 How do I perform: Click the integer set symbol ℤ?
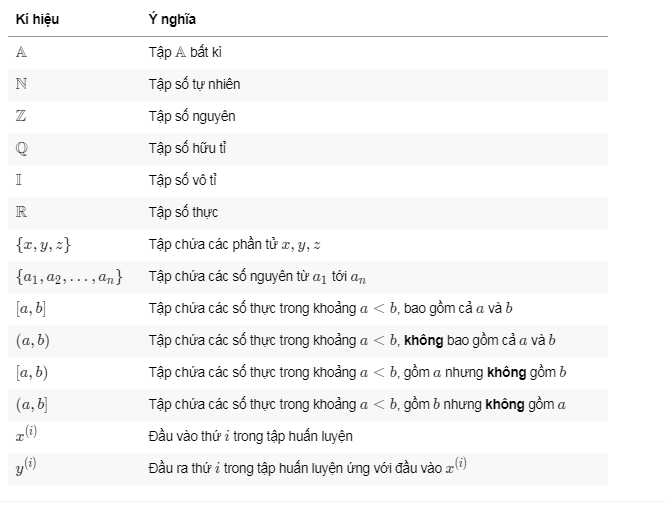22,116
